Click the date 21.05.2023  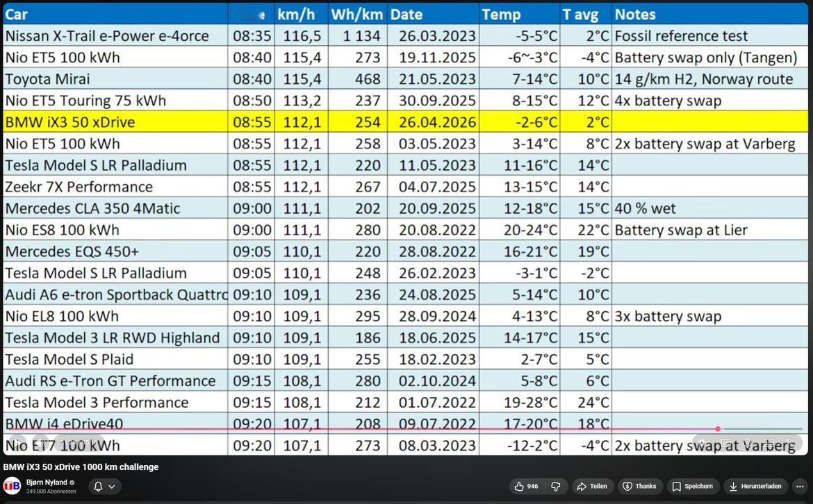pos(437,78)
